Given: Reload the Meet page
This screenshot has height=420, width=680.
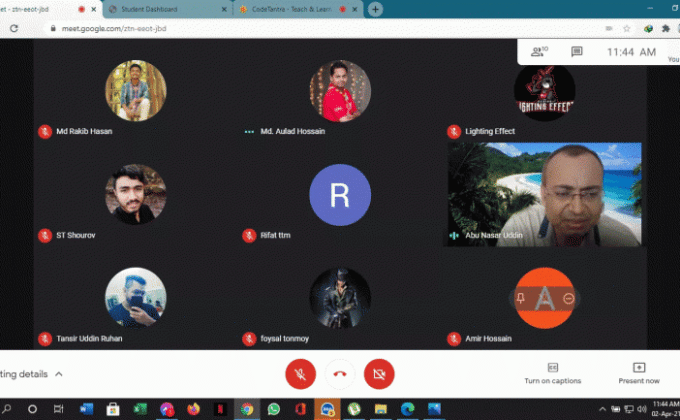Looking at the screenshot, I should point(14,28).
